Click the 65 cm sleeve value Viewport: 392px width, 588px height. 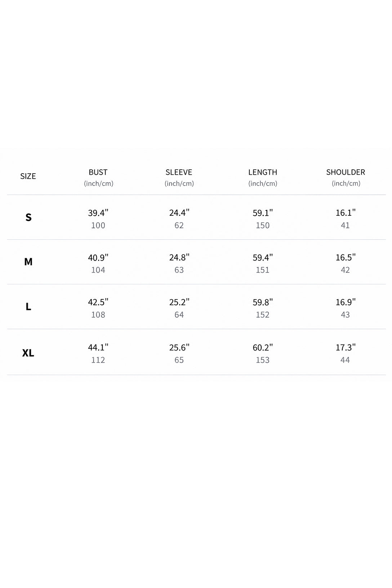point(179,360)
